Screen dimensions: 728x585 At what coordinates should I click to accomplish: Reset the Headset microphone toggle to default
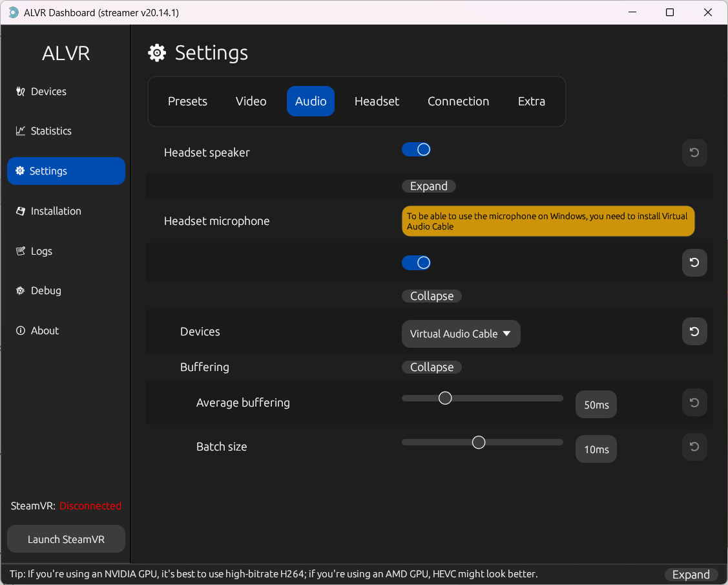[694, 262]
